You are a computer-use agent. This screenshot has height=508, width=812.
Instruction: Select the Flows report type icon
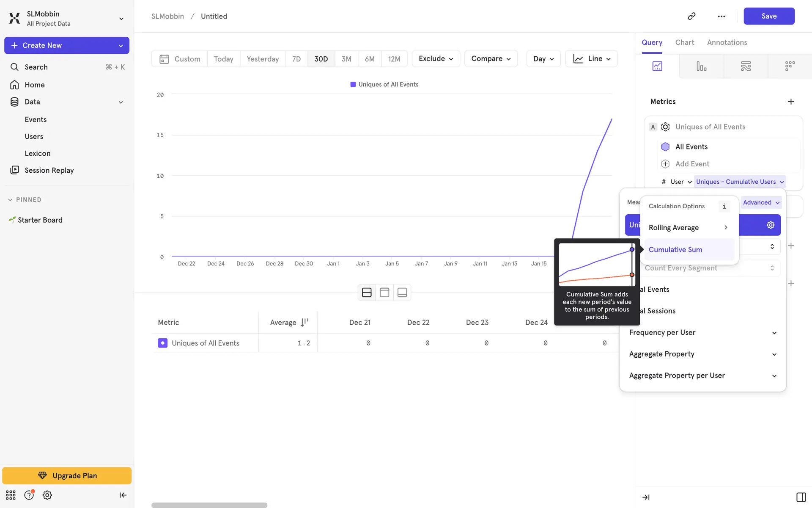pos(746,66)
